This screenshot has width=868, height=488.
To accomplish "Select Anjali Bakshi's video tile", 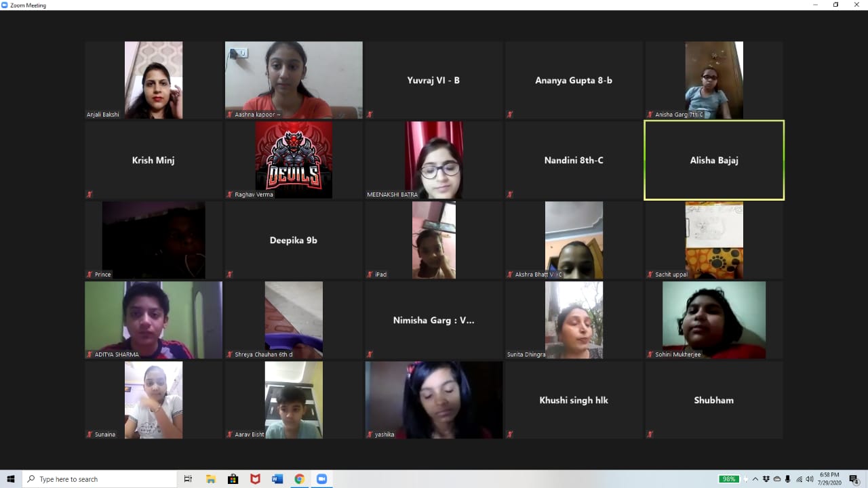I will [x=154, y=80].
